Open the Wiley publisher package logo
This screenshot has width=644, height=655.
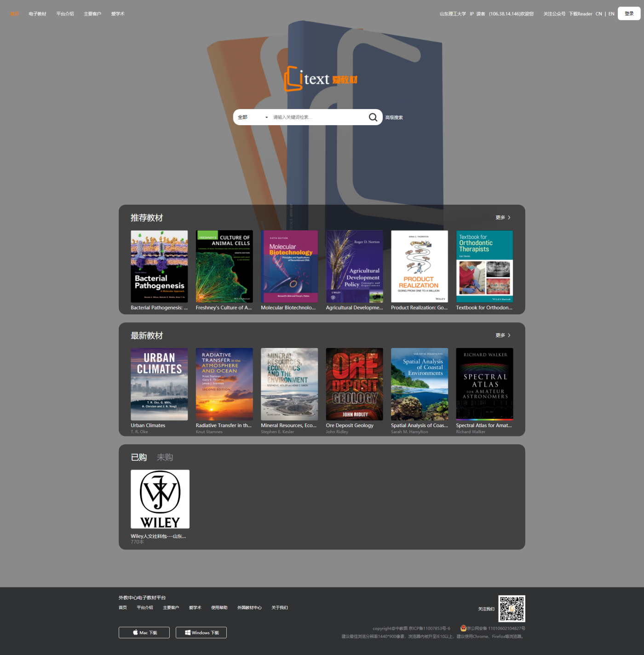[160, 499]
